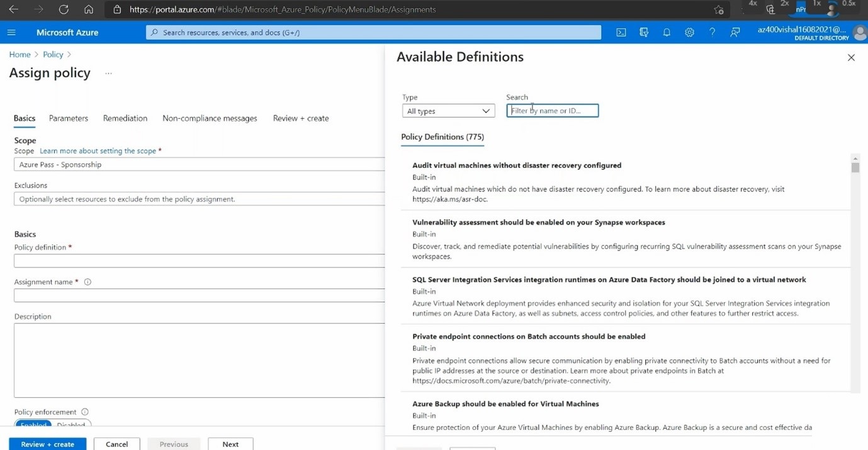Open the Azure portal hamburger menu
The height and width of the screenshot is (450, 868).
tap(11, 32)
